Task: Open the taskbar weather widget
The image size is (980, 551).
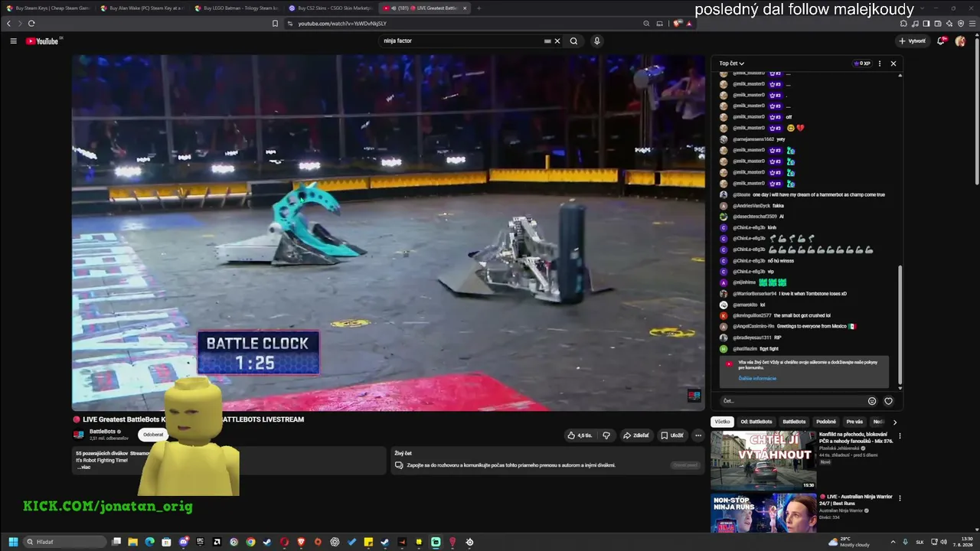Action: (x=849, y=542)
